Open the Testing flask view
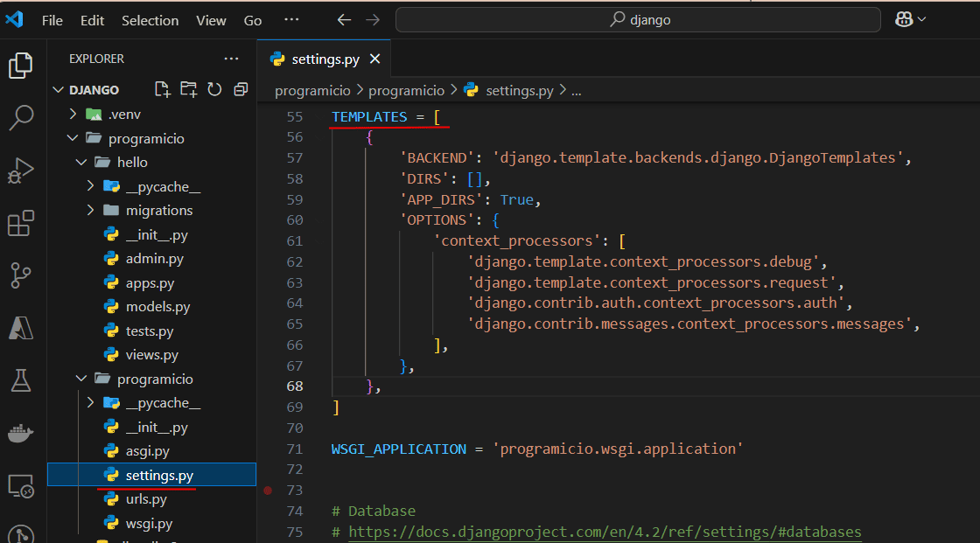The image size is (980, 543). pyautogui.click(x=21, y=379)
